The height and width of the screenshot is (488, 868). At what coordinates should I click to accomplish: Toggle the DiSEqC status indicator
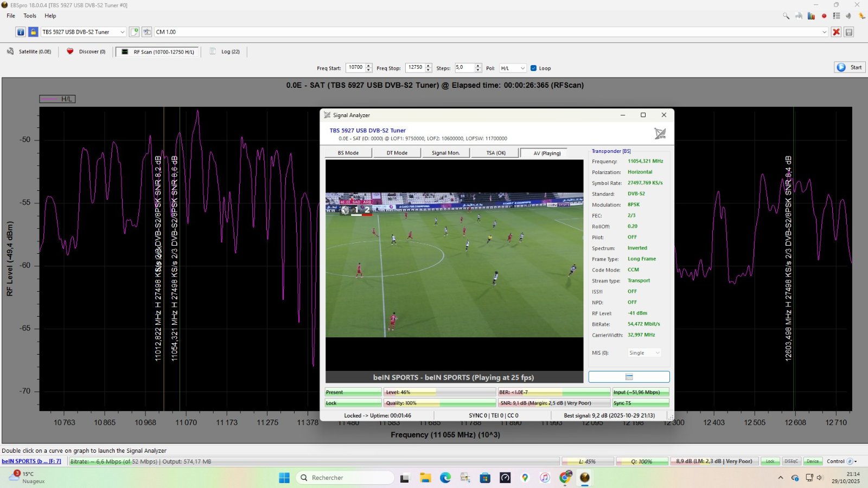[x=791, y=461]
